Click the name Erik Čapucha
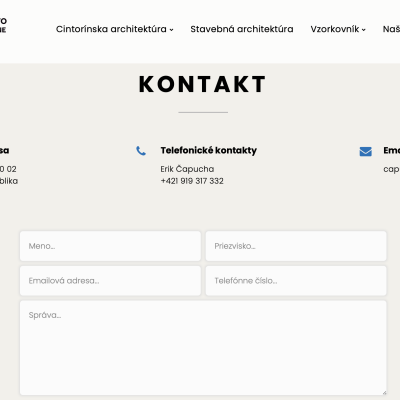Viewport: 400px width, 400px height. [x=187, y=169]
